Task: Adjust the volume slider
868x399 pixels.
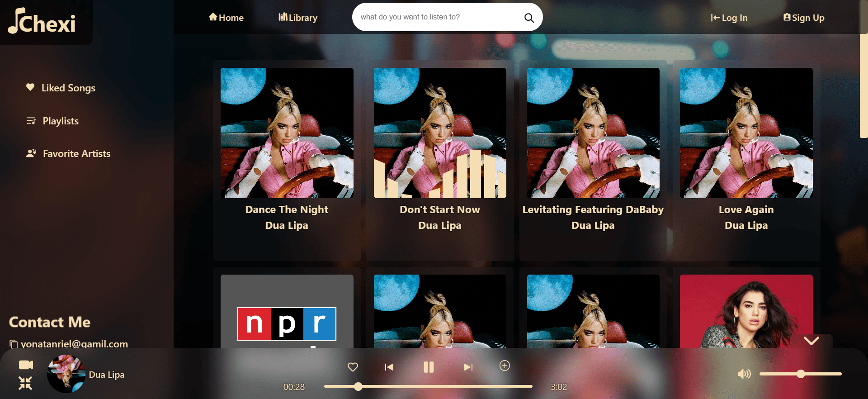Action: [x=800, y=374]
